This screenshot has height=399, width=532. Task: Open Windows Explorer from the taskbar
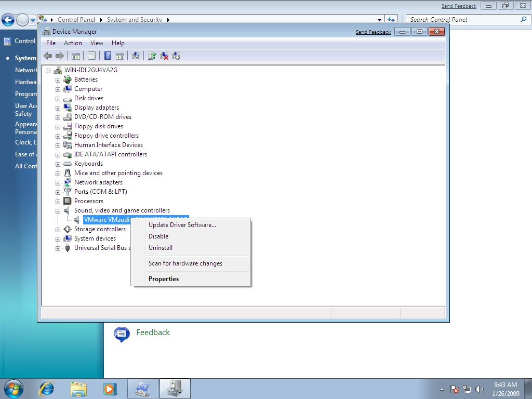(x=78, y=389)
